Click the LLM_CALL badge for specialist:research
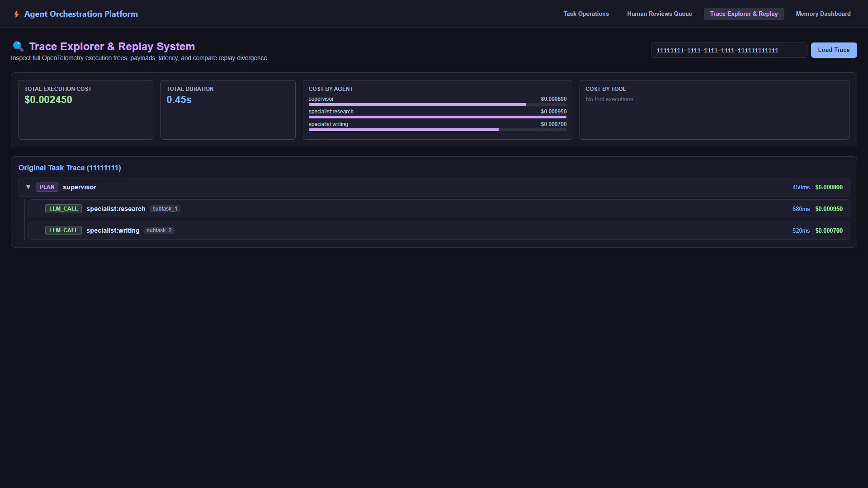The width and height of the screenshot is (868, 488). point(63,209)
